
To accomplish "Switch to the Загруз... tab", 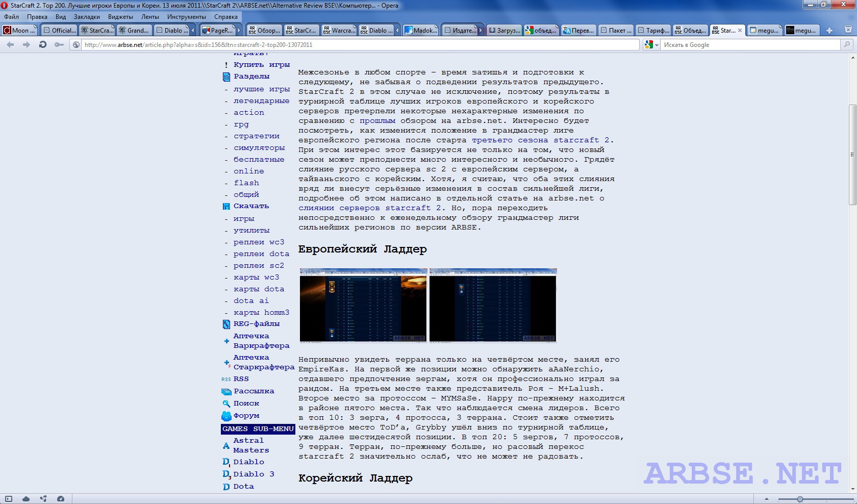I will pyautogui.click(x=505, y=31).
